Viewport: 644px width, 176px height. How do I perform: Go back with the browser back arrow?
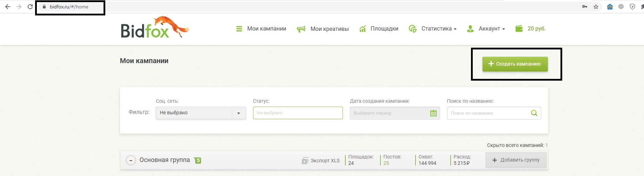tap(7, 7)
